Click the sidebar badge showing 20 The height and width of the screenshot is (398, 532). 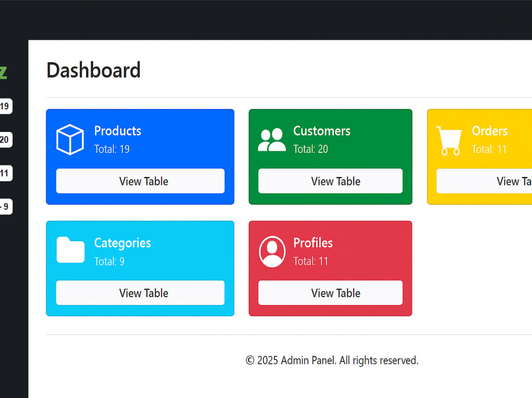coord(5,140)
